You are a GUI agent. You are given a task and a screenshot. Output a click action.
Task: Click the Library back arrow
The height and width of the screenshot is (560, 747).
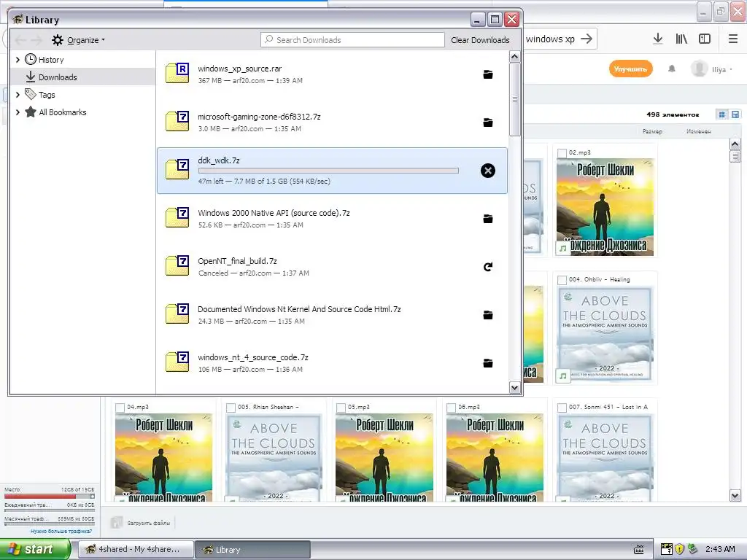20,40
